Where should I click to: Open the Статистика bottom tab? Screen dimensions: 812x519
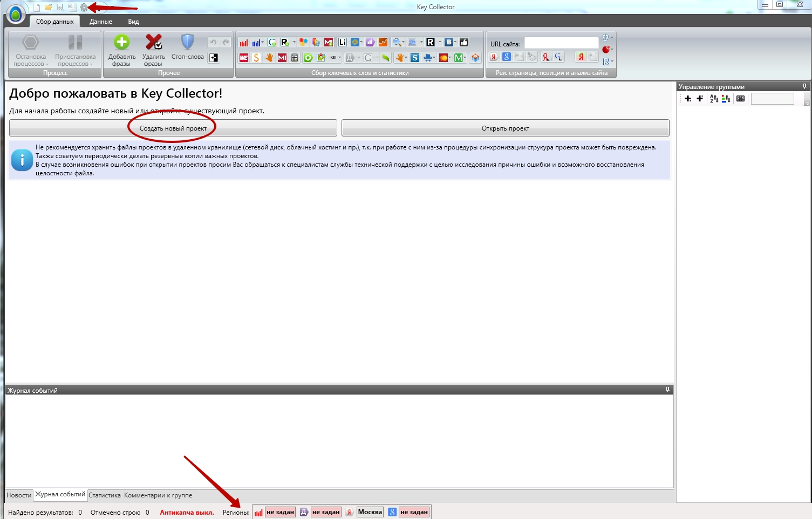coord(105,495)
